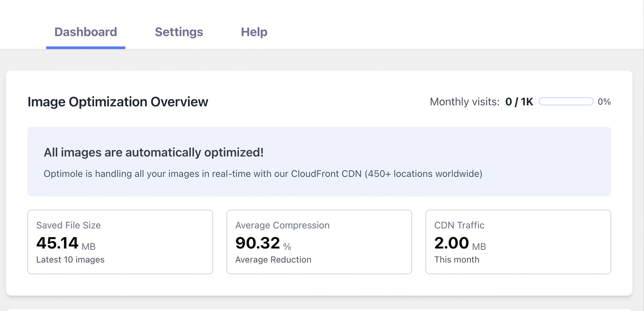The width and height of the screenshot is (644, 311).
Task: Select the 0 / 1K visits count
Action: click(x=519, y=102)
